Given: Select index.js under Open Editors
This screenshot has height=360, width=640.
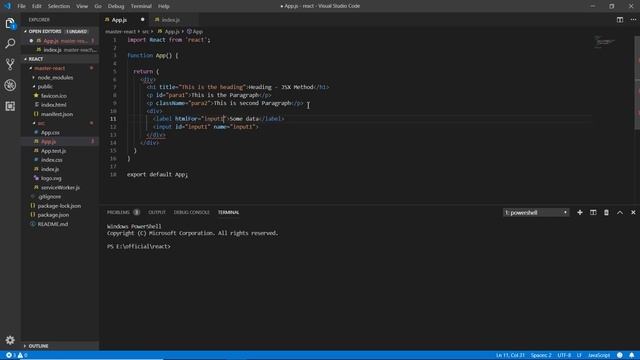Looking at the screenshot, I should click(x=60, y=50).
